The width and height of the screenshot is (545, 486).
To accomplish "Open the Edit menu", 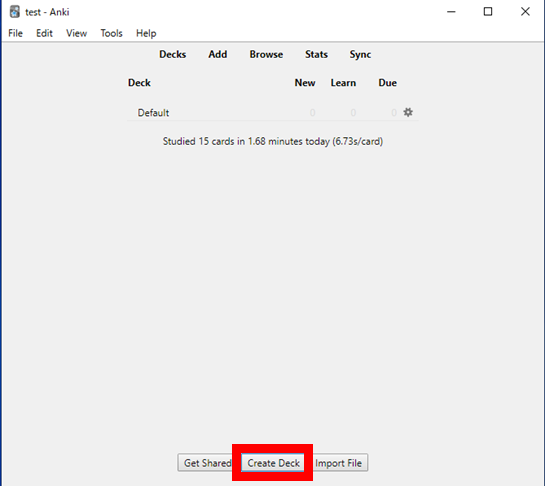I will (44, 33).
